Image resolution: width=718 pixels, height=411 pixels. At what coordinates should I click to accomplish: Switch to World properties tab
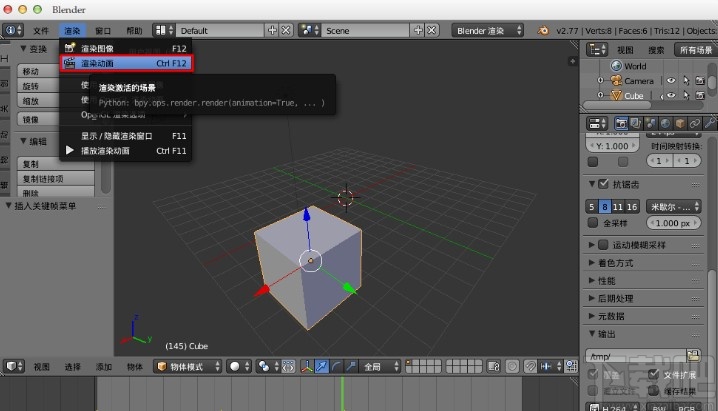click(665, 123)
